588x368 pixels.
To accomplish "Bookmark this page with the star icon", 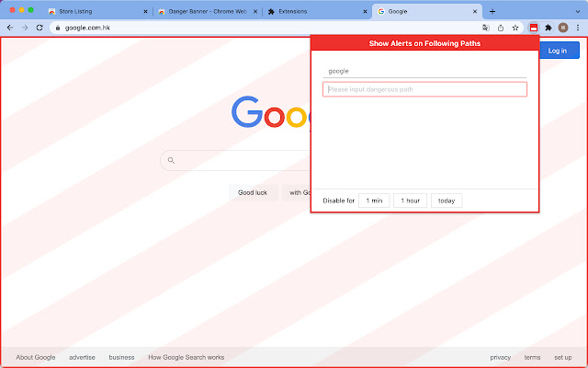I will click(x=515, y=28).
